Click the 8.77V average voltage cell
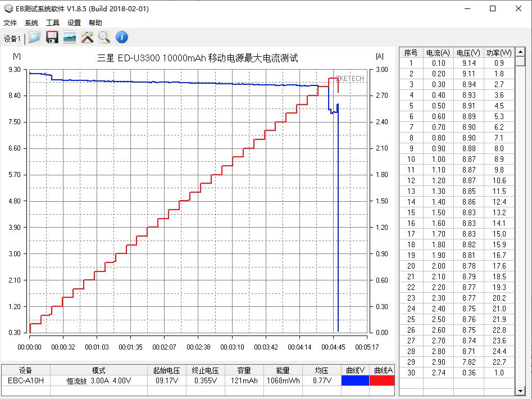The image size is (532, 399). tap(321, 380)
